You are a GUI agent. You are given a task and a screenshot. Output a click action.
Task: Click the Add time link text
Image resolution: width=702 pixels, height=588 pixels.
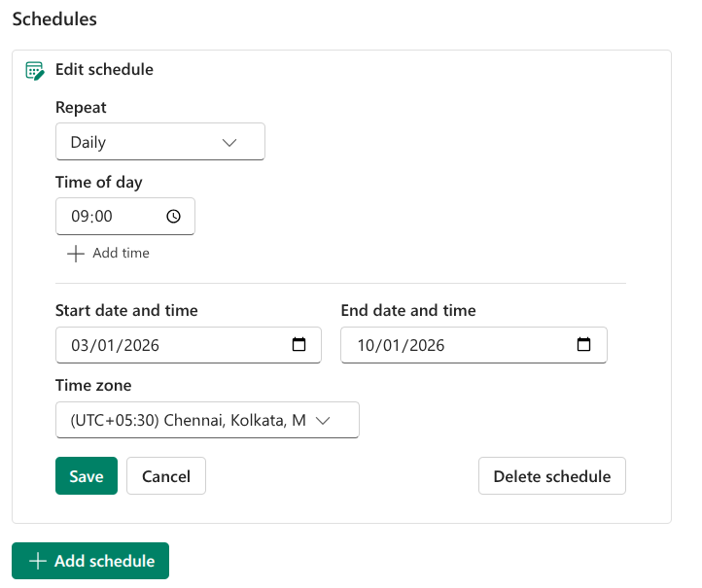[x=121, y=253]
